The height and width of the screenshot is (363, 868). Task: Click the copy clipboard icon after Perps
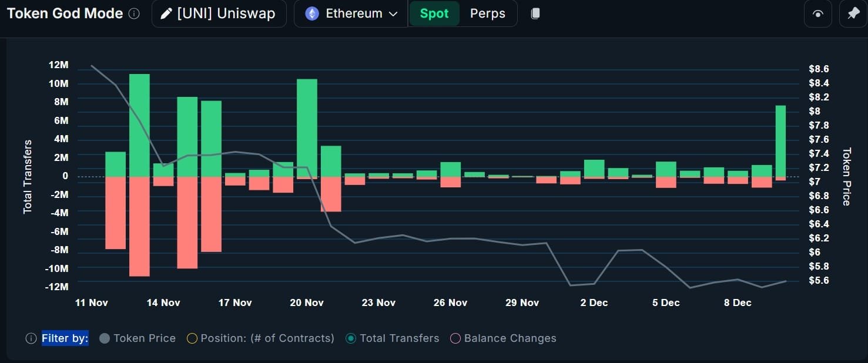tap(535, 14)
